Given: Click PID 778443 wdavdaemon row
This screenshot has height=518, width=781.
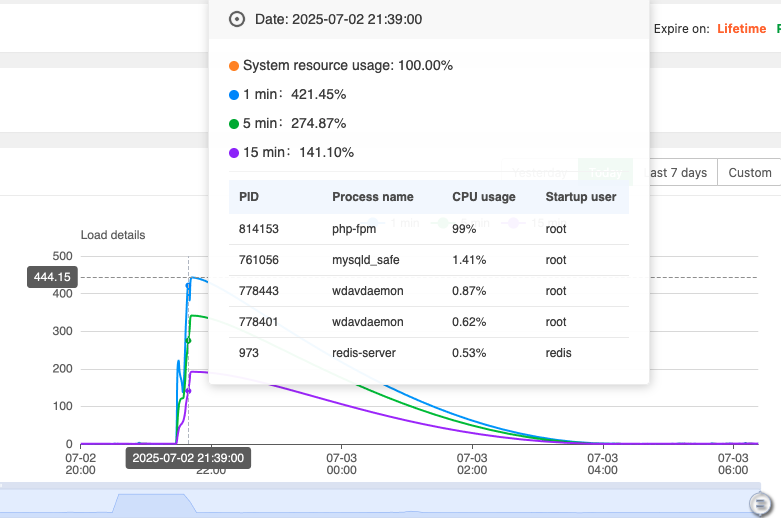Looking at the screenshot, I should coord(429,291).
